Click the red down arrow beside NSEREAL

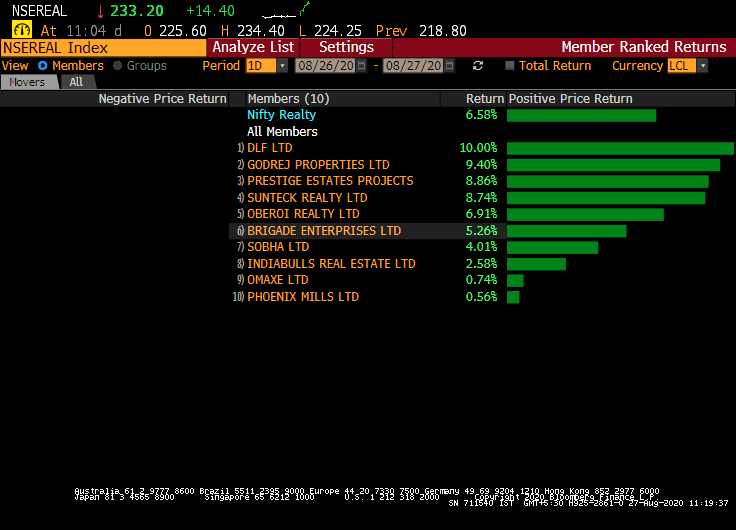tap(100, 12)
